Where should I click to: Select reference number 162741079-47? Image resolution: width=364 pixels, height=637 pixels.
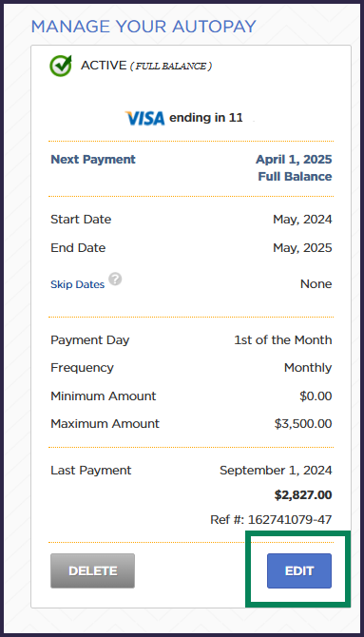pyautogui.click(x=271, y=520)
